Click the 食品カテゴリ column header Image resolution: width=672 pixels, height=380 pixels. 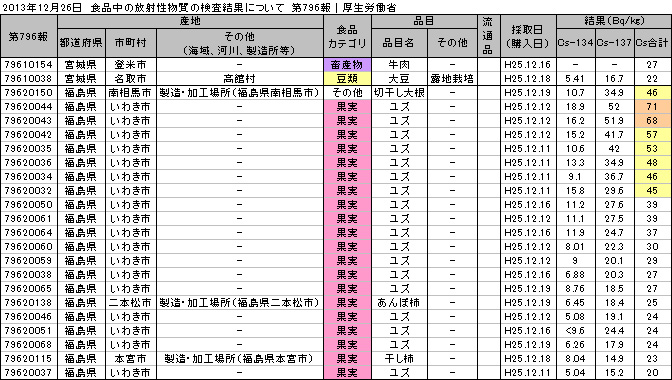347,36
